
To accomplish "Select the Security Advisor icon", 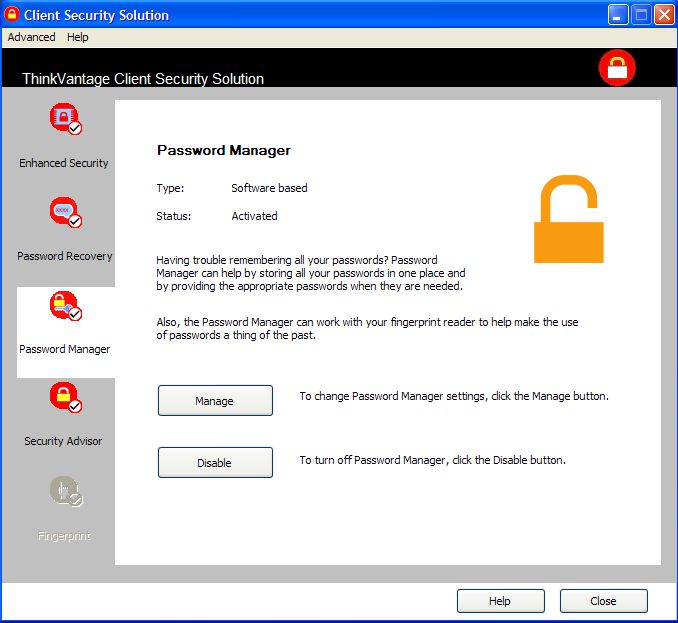I will [x=65, y=397].
